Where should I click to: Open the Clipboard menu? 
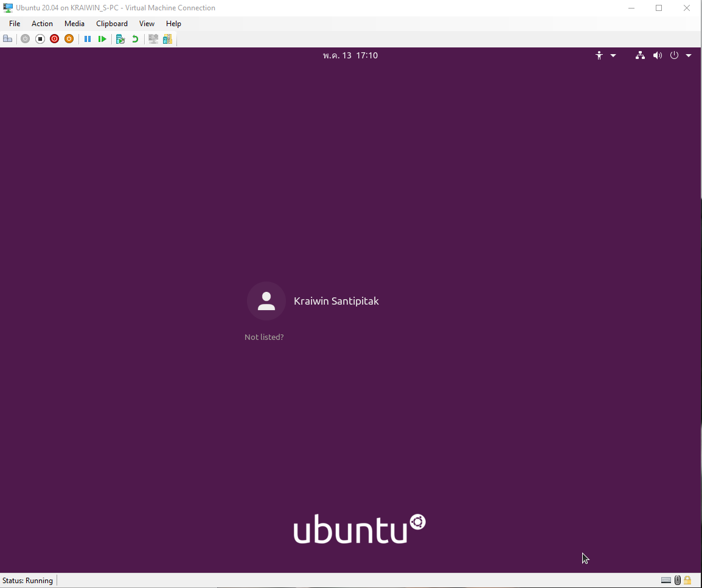(112, 24)
